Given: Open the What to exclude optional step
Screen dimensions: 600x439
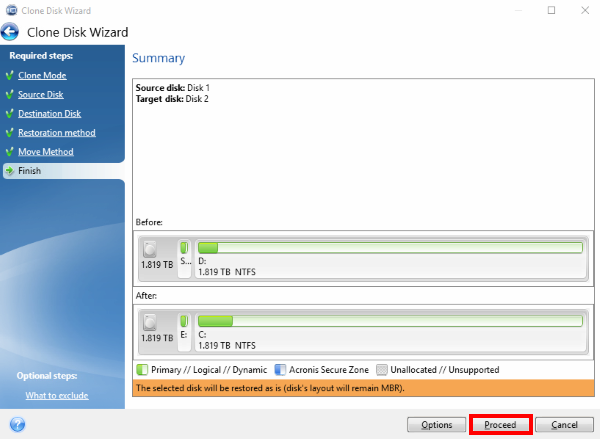Looking at the screenshot, I should pyautogui.click(x=56, y=395).
